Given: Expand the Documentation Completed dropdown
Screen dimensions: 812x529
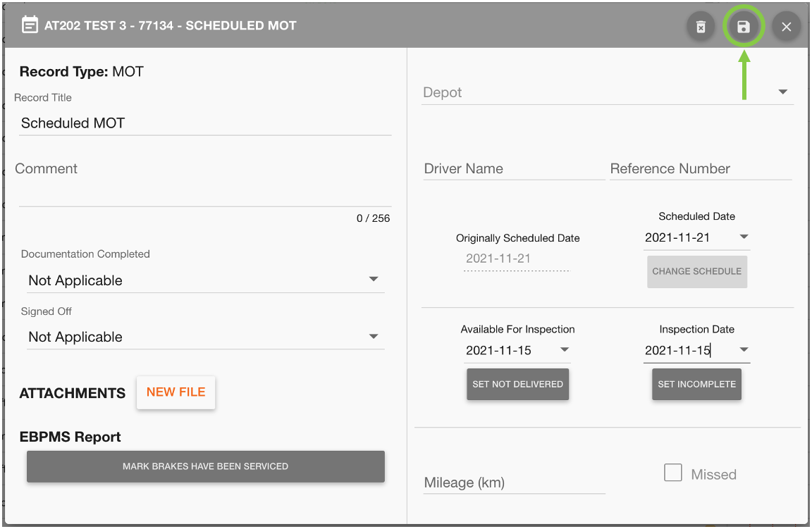Looking at the screenshot, I should coord(374,280).
